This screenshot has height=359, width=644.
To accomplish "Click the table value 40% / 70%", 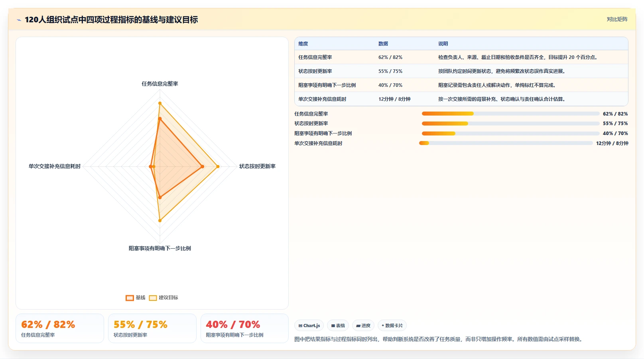I will click(x=390, y=85).
